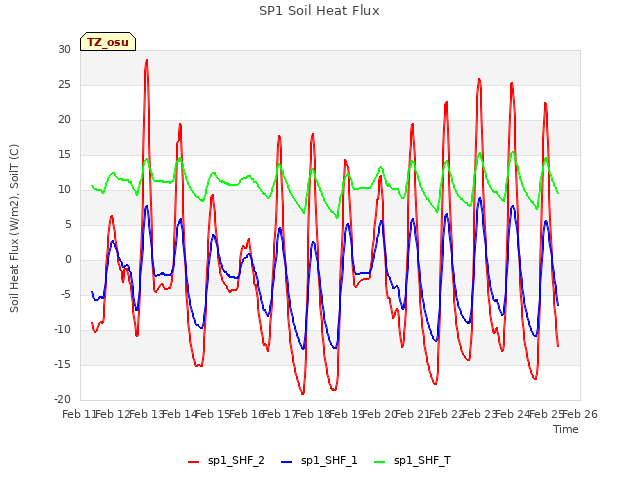640x480 pixels.
Task: Click the Time x-axis label
Action: (x=566, y=429)
